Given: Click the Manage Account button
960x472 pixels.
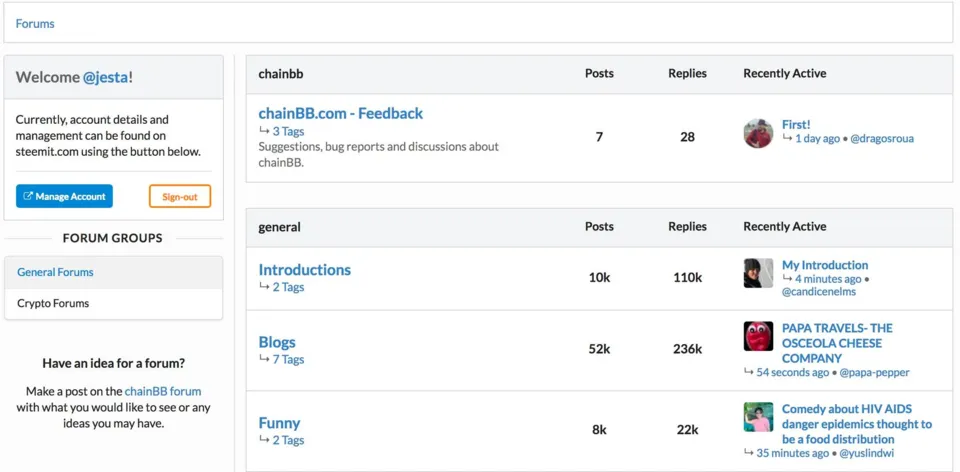Looking at the screenshot, I should [x=64, y=197].
